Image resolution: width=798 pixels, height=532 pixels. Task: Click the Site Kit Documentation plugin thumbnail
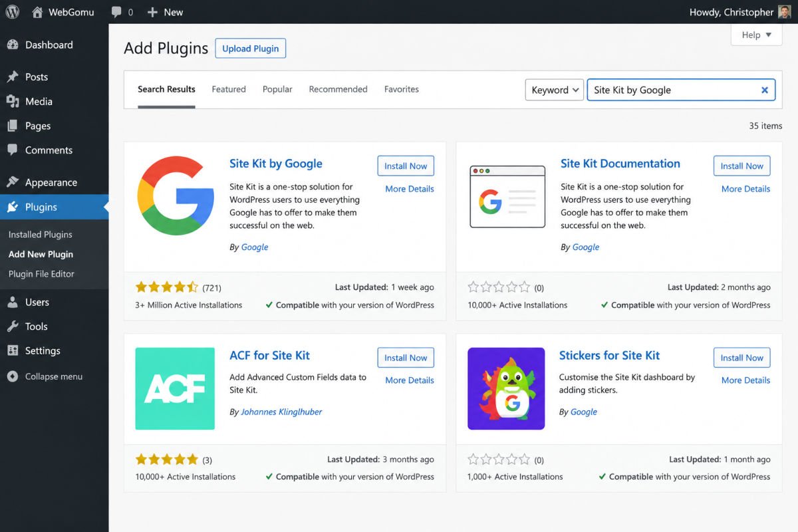(507, 197)
